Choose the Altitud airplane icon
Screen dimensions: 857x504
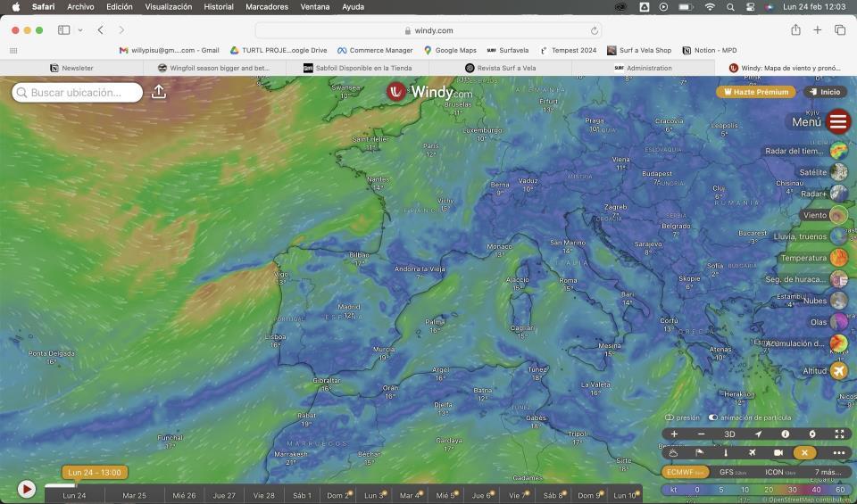pos(839,371)
